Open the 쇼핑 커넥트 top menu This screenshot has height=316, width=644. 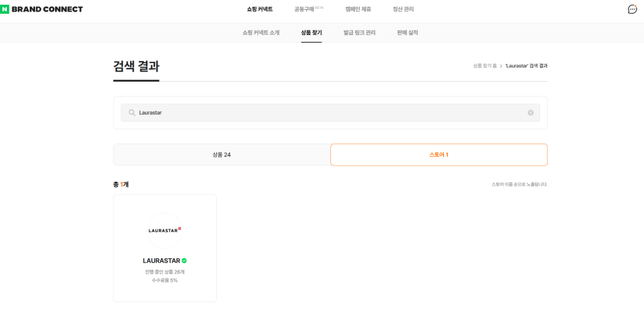pos(259,10)
